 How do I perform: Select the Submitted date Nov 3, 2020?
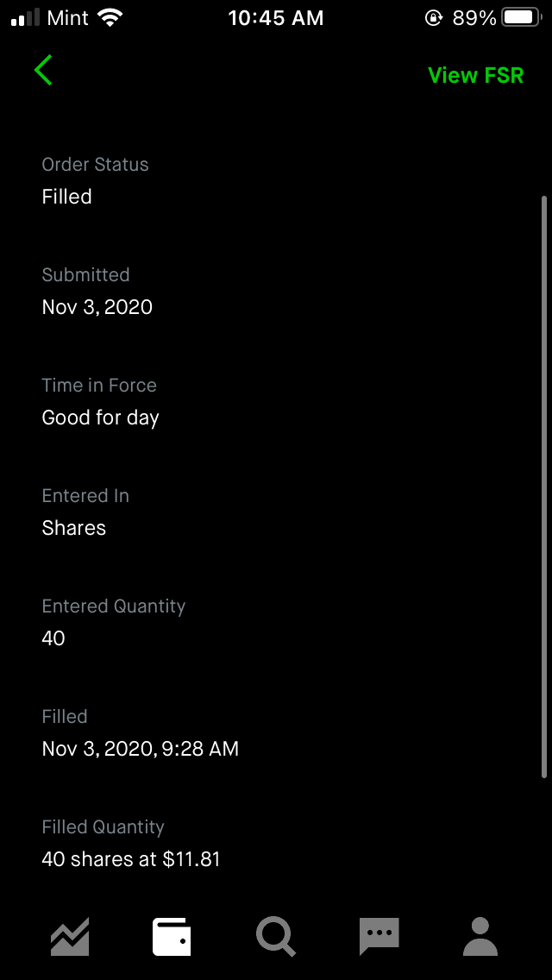tap(97, 307)
